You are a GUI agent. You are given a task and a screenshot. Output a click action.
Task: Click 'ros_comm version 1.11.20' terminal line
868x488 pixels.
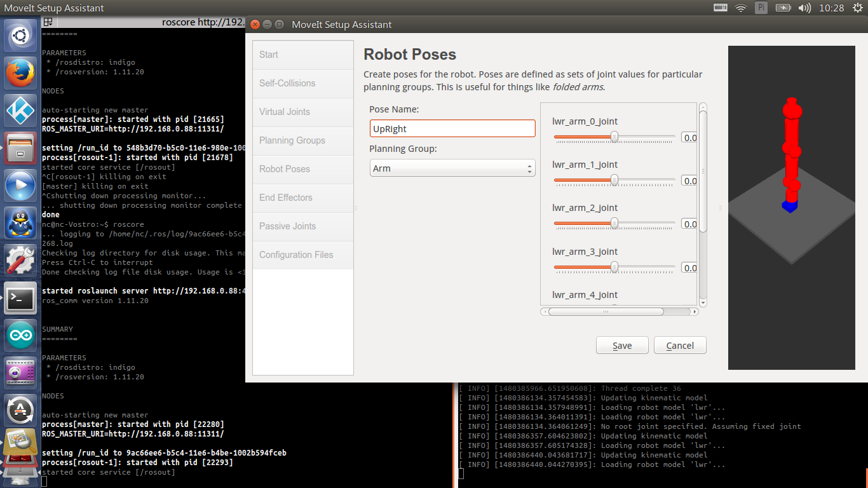95,301
